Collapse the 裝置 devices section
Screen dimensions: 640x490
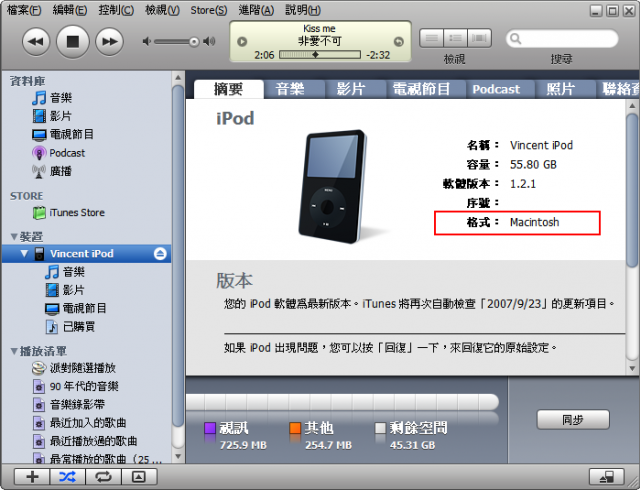point(14,236)
